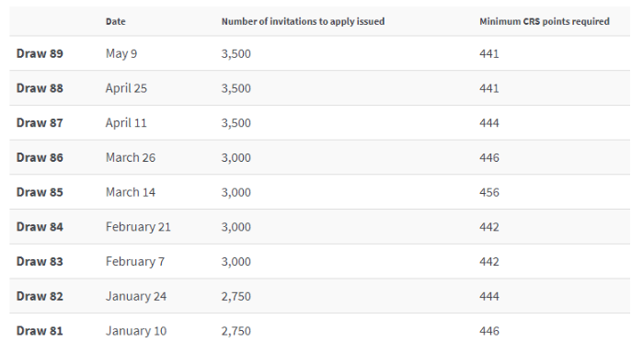
Task: Click the Draw 89 row label
Action: point(40,53)
